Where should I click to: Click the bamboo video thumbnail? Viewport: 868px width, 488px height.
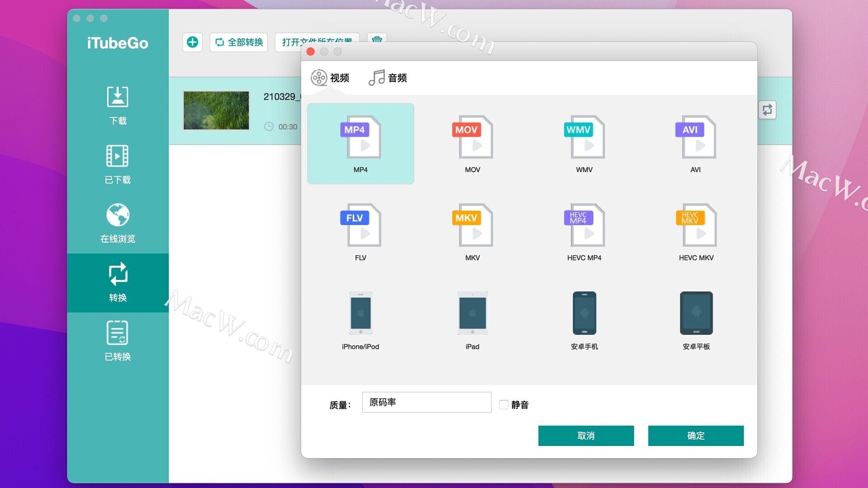216,111
